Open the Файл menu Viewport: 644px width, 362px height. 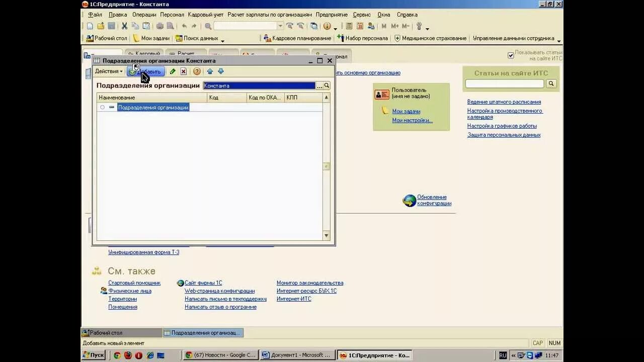[95, 15]
